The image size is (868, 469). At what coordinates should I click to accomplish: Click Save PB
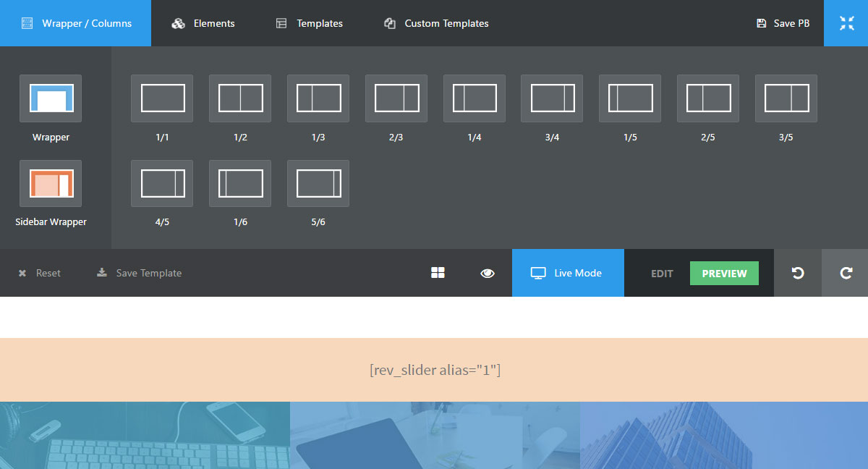(x=783, y=23)
